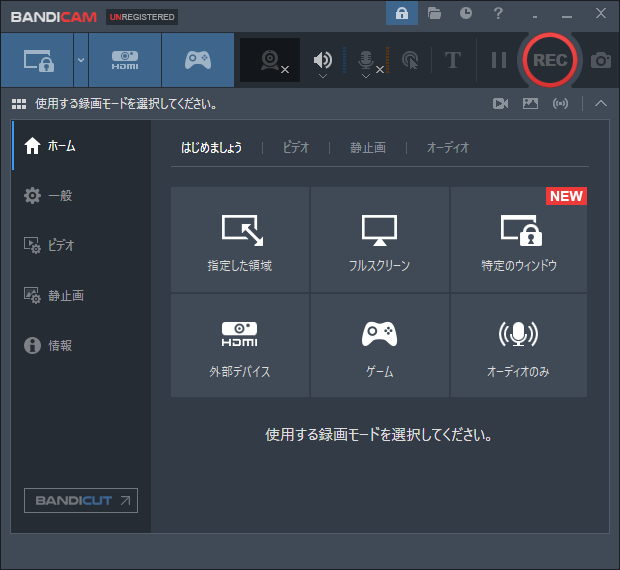Click the BANDICAM logo
Screen dimensions: 620x570
click(54, 17)
